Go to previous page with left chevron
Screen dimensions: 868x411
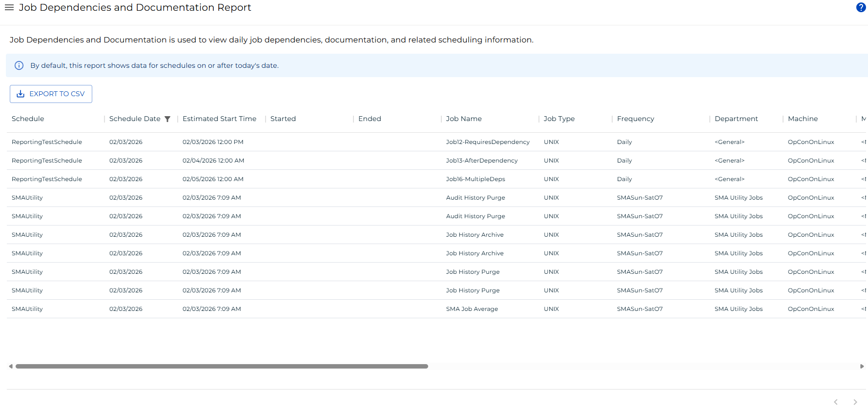click(x=836, y=402)
